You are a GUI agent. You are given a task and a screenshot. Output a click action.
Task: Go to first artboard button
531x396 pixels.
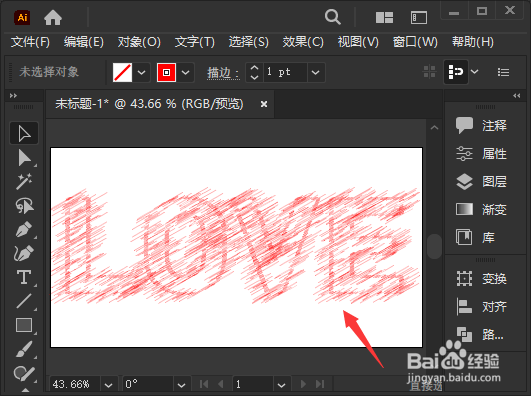[x=204, y=384]
